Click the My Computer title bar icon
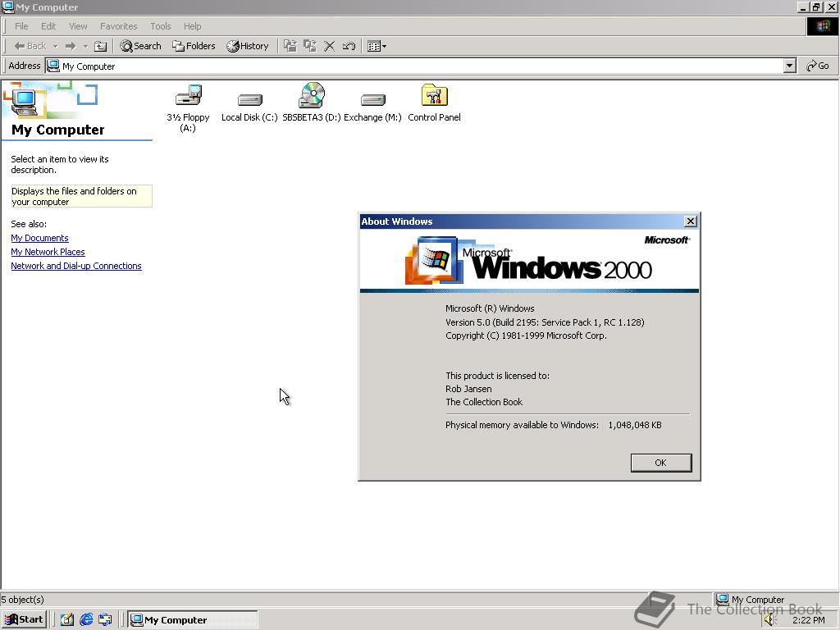The height and width of the screenshot is (630, 840). 8,7
